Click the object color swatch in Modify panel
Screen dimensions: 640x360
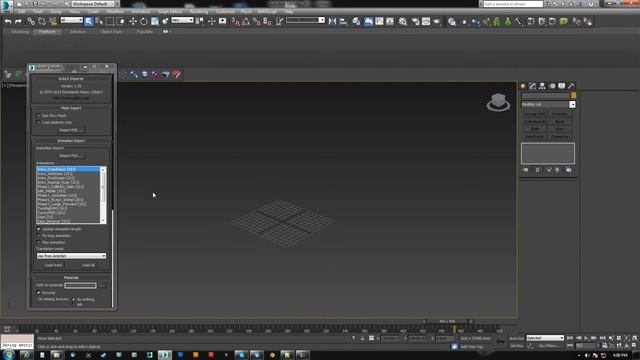(573, 96)
